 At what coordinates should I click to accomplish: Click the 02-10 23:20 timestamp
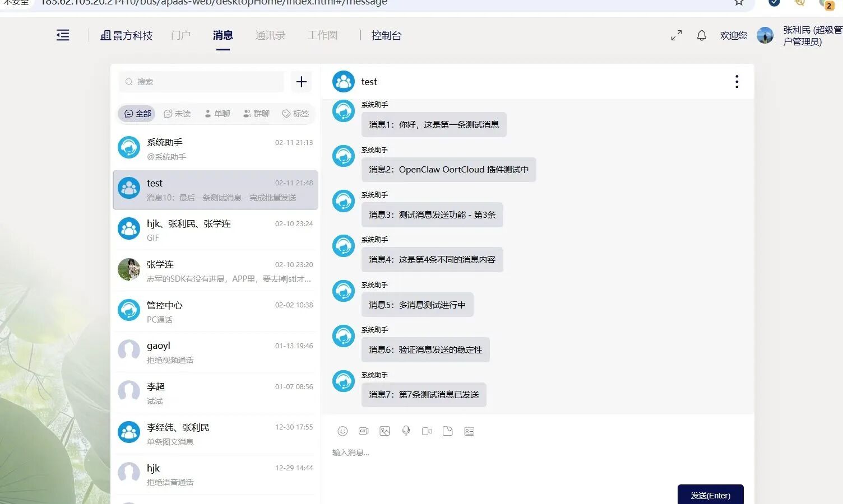pos(294,264)
